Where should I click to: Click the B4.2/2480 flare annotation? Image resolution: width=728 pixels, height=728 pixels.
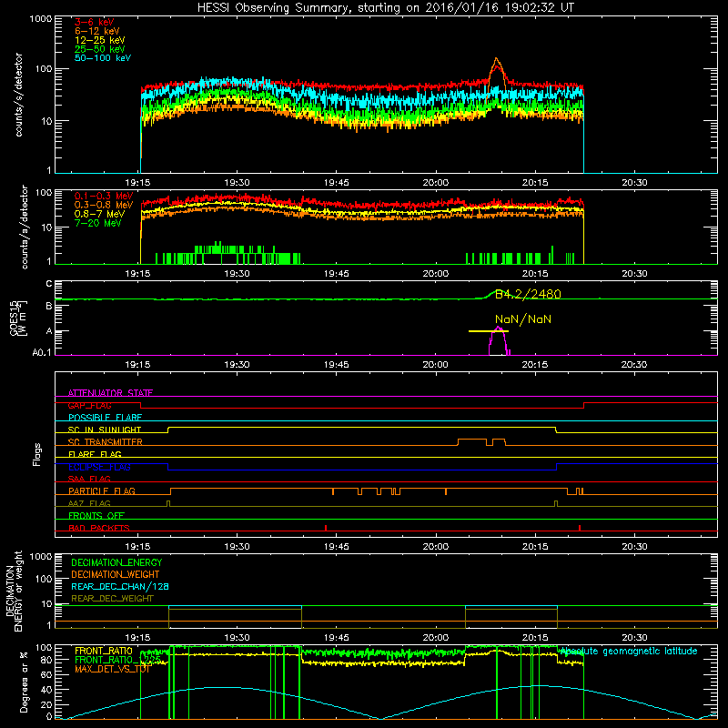[x=528, y=294]
